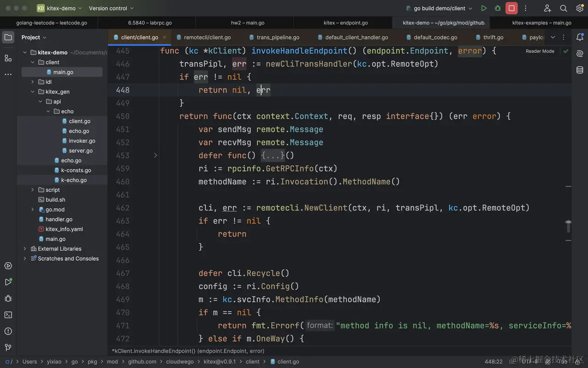Expand the idl folder
The height and width of the screenshot is (368, 588).
click(x=33, y=82)
